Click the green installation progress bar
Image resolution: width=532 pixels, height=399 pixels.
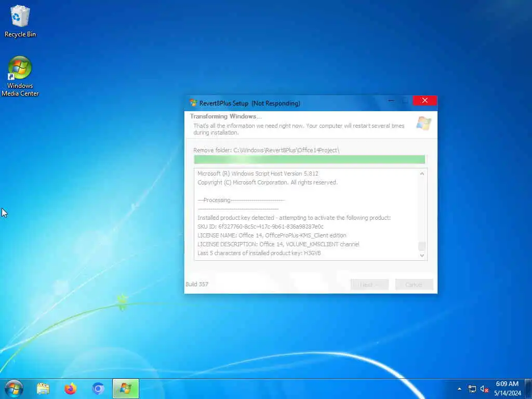point(310,159)
